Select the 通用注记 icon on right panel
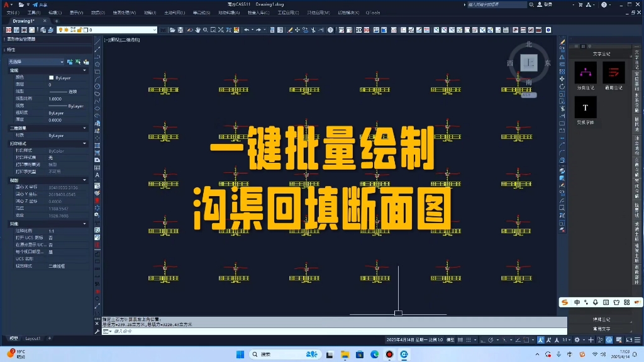 [613, 72]
